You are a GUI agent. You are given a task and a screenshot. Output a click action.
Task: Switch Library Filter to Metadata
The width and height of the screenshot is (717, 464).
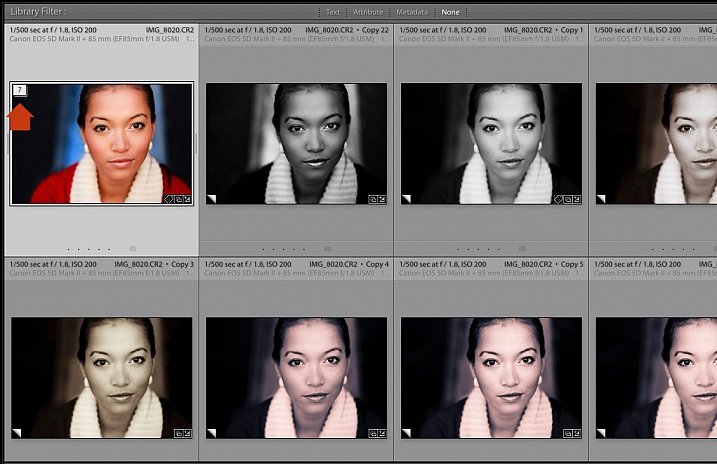click(x=412, y=12)
